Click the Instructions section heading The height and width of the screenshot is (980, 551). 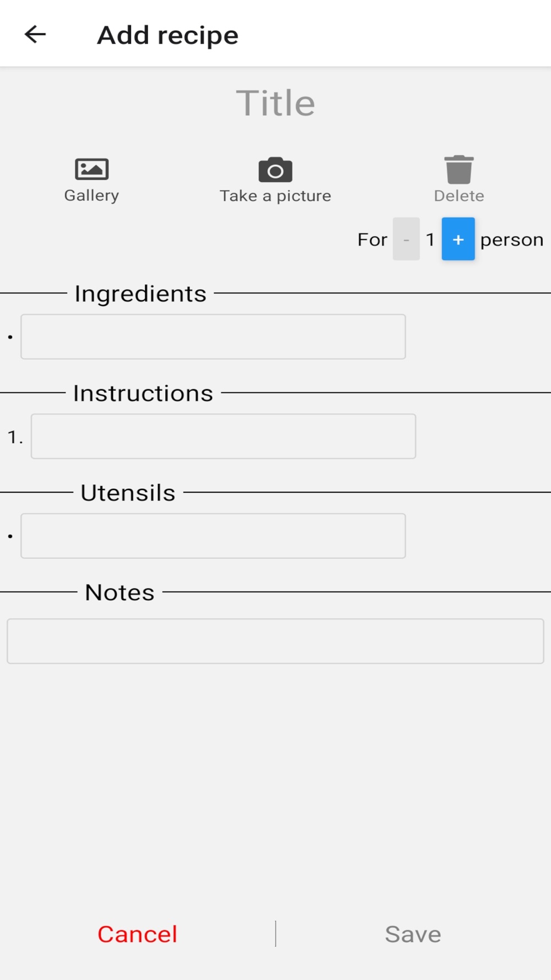pos(143,394)
